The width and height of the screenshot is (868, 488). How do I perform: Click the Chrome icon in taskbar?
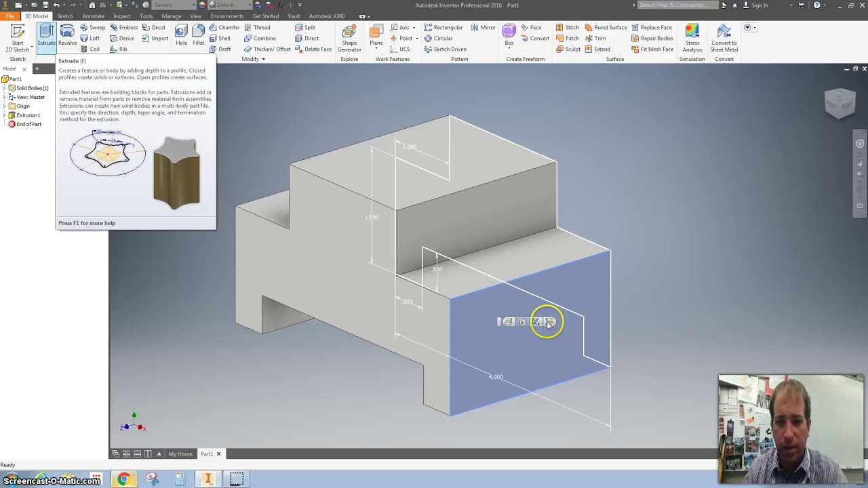(123, 479)
